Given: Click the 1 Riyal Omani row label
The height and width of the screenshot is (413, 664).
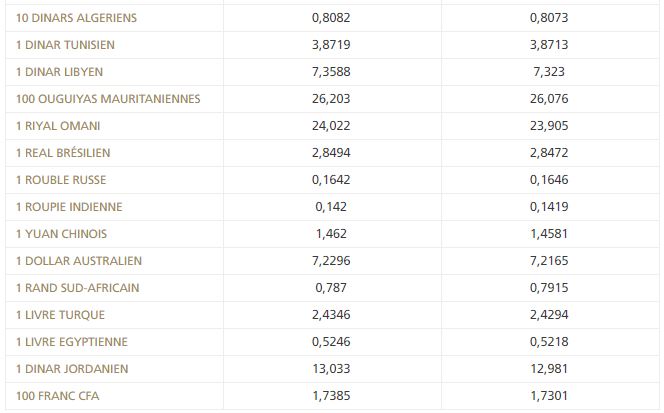Looking at the screenshot, I should pyautogui.click(x=58, y=126).
